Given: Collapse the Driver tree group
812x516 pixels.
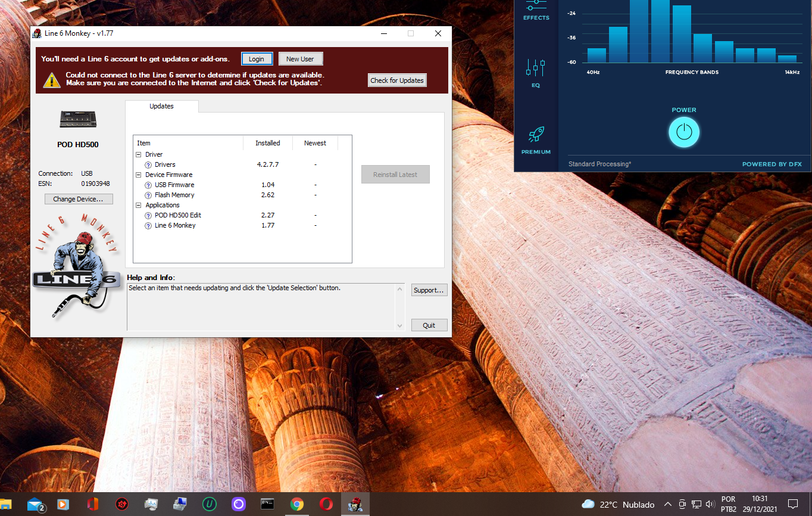Looking at the screenshot, I should pos(139,155).
